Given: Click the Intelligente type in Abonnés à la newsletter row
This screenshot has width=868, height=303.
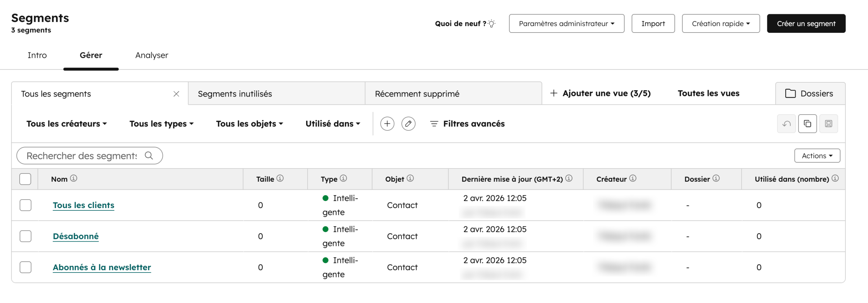Looking at the screenshot, I should [340, 267].
